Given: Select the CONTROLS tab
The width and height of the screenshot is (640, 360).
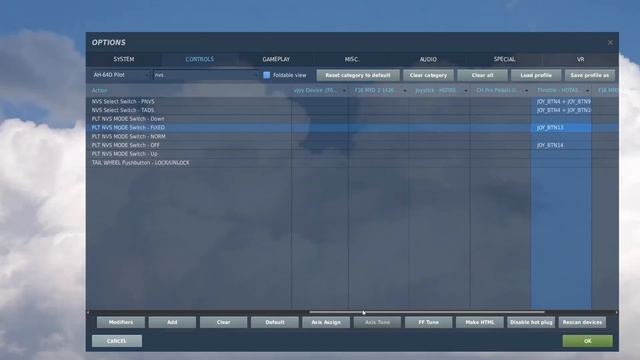Looking at the screenshot, I should click(200, 59).
